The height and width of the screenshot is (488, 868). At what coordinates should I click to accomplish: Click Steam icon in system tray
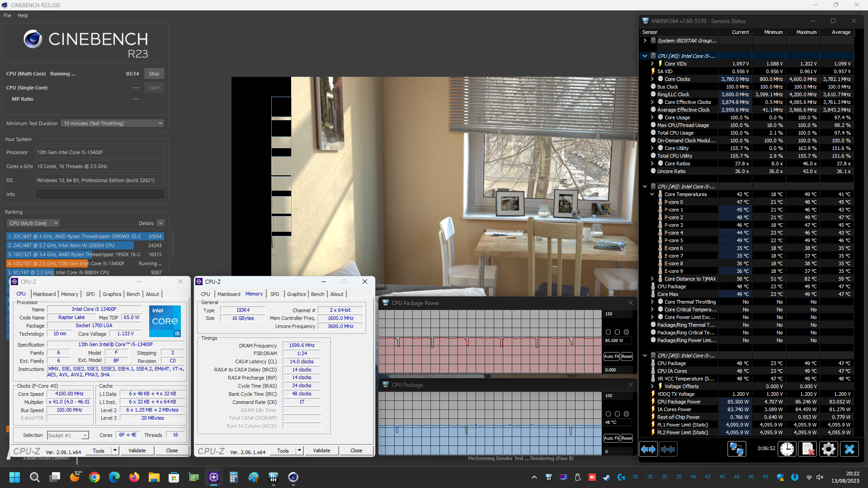[607, 477]
